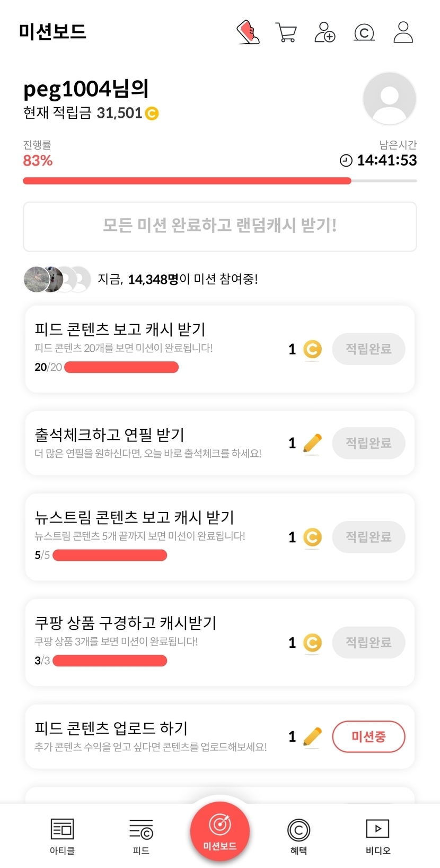Open the cash coin icon in header
This screenshot has height=868, width=440.
pos(364,32)
